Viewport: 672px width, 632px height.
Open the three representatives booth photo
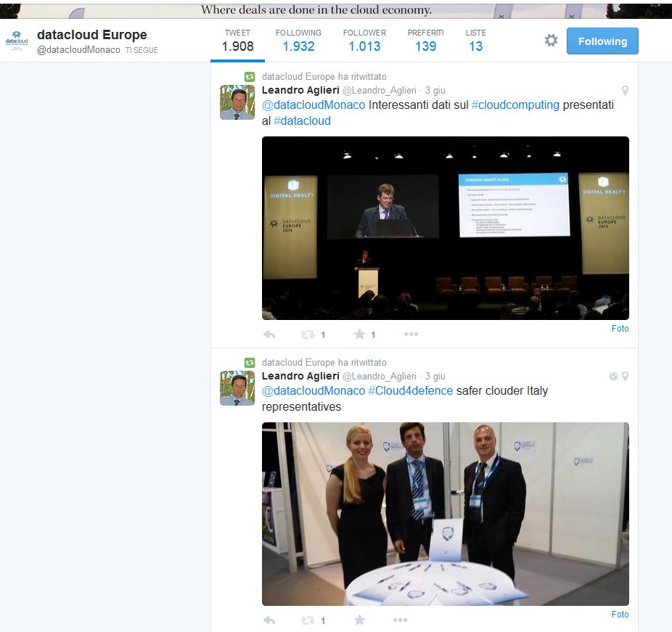446,514
